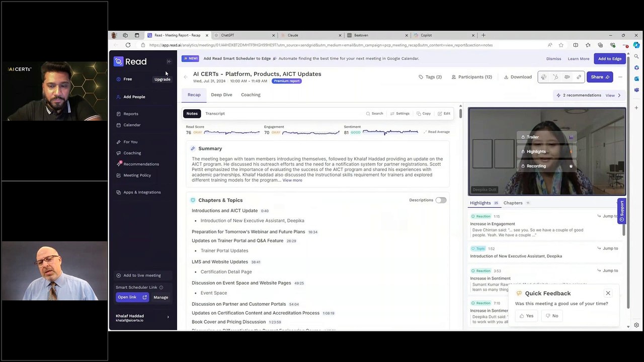Click Add People in sidebar
The height and width of the screenshot is (362, 644).
134,97
